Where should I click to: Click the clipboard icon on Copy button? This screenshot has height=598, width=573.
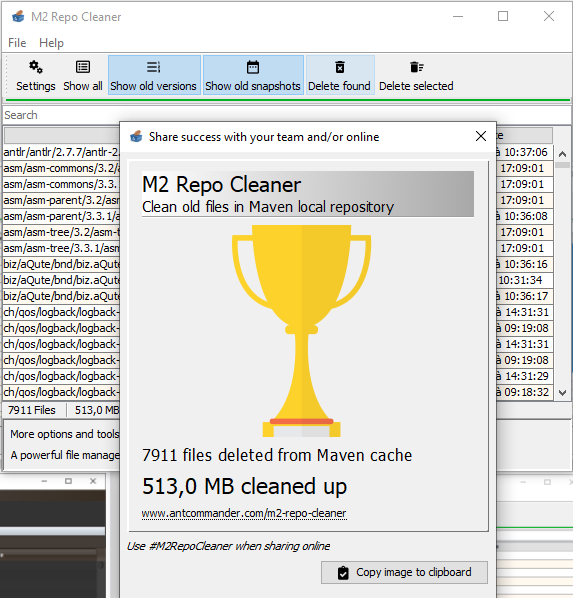(x=343, y=572)
